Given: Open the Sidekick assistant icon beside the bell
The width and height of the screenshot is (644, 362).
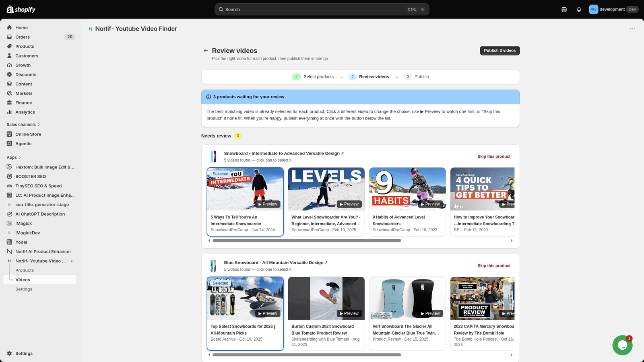Looking at the screenshot, I should 564,9.
